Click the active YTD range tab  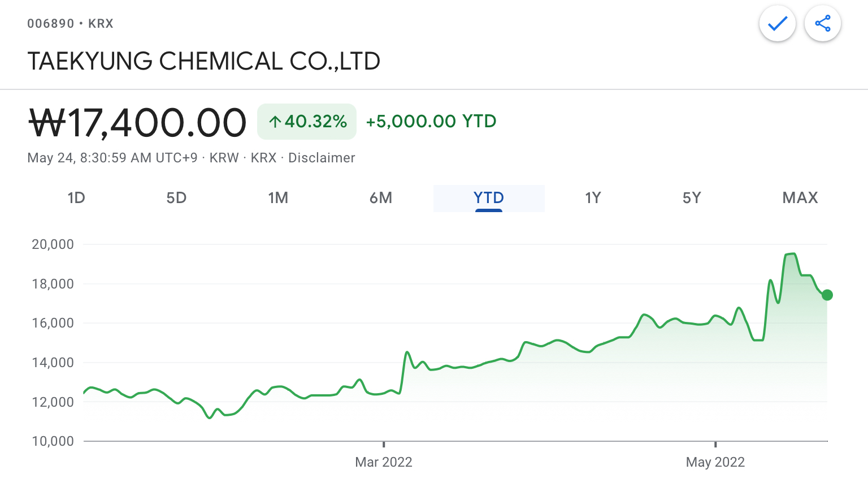[489, 198]
